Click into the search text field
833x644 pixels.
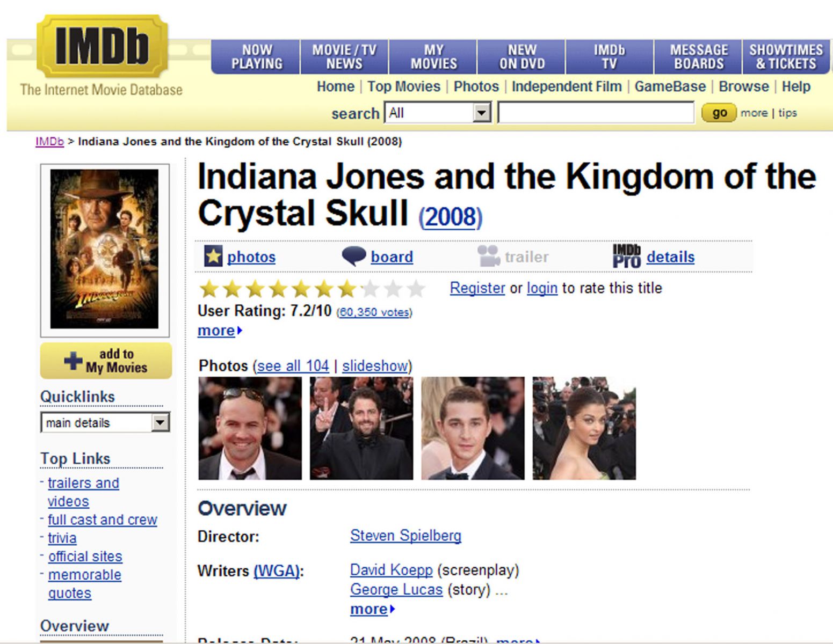click(x=596, y=113)
